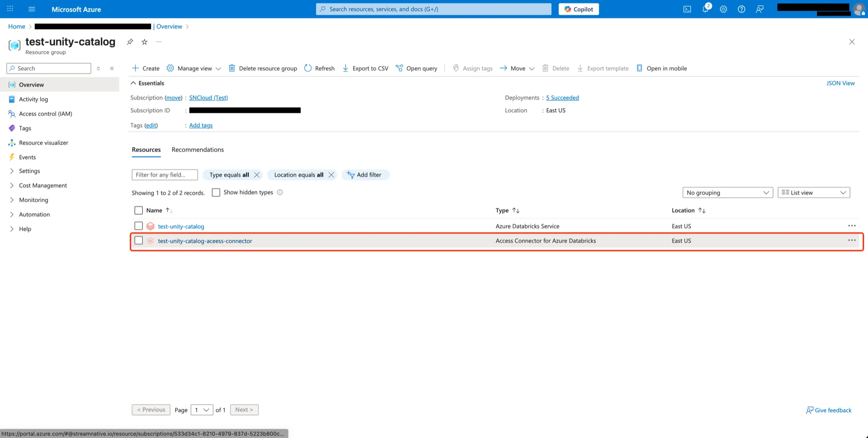The height and width of the screenshot is (438, 868).
Task: Collapse the Essentials section
Action: 147,83
